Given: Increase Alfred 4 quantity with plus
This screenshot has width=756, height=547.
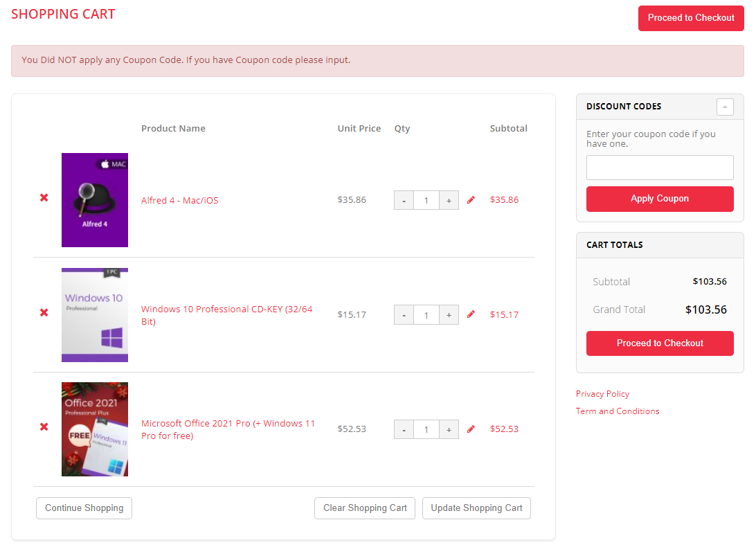Looking at the screenshot, I should (x=449, y=201).
